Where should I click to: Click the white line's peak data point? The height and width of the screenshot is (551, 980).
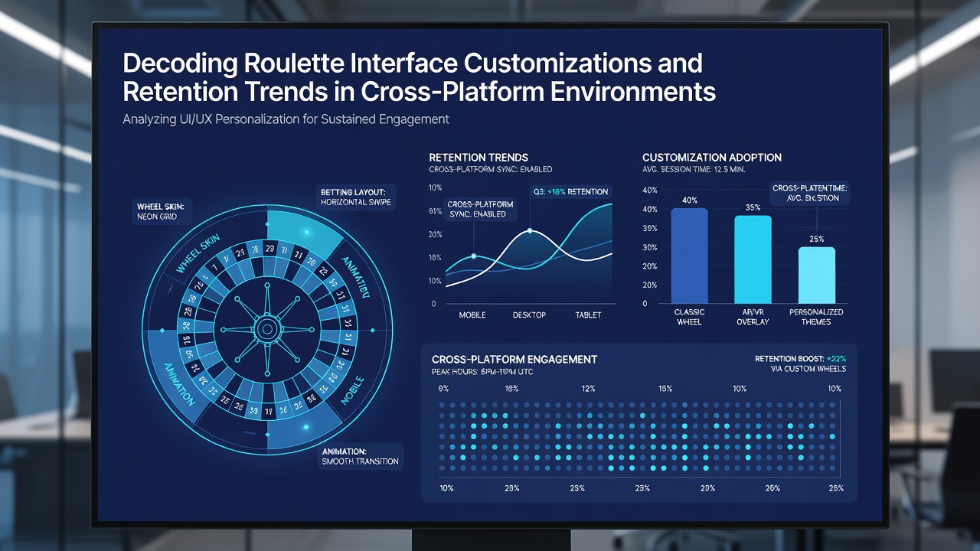pyautogui.click(x=530, y=230)
